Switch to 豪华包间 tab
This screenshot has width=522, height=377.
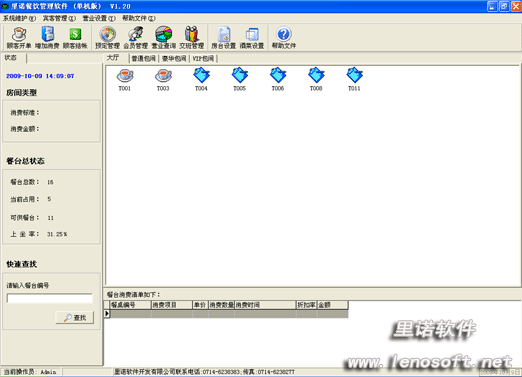coord(174,59)
